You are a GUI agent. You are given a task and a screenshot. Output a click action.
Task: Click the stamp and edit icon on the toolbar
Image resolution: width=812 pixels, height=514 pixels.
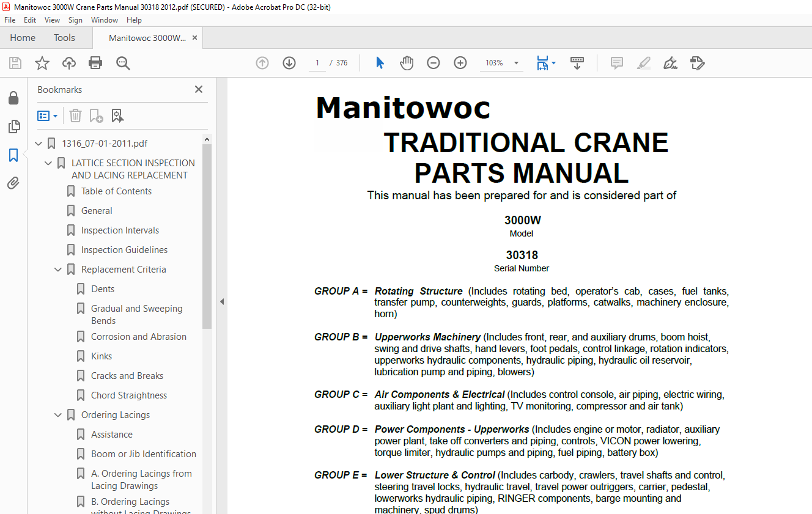click(697, 63)
